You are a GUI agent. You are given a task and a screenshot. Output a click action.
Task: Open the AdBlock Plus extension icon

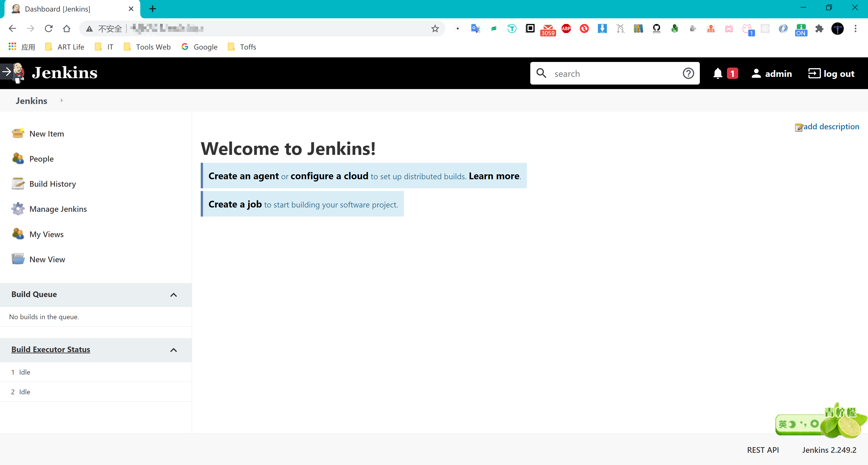tap(566, 29)
